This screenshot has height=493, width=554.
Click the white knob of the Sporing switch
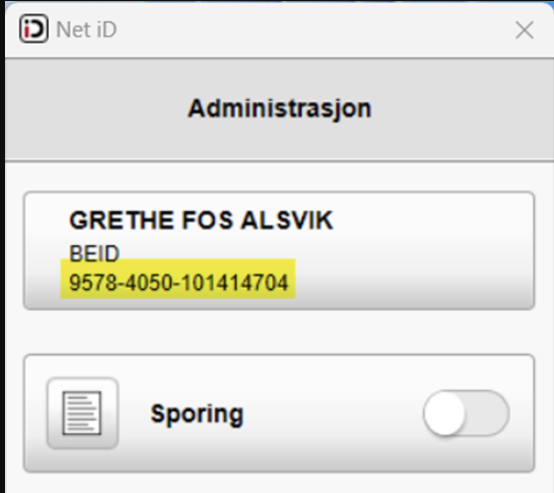pos(444,413)
